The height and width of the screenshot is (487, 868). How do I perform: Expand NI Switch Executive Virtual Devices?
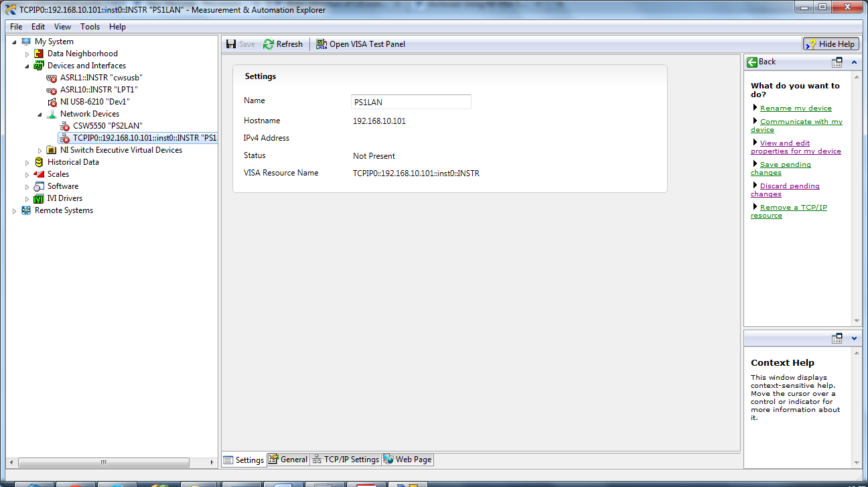click(40, 150)
